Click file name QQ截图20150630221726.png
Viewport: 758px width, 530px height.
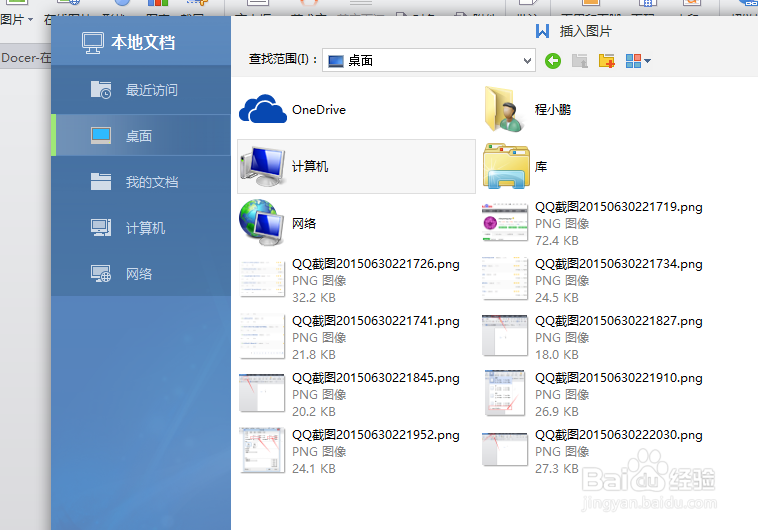[x=376, y=264]
